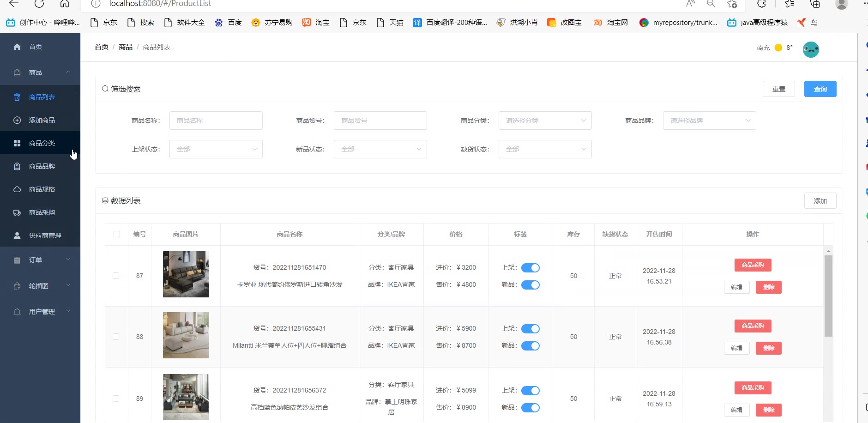The height and width of the screenshot is (423, 868).
Task: Click the 供应商管理 person icon
Action: [x=17, y=236]
